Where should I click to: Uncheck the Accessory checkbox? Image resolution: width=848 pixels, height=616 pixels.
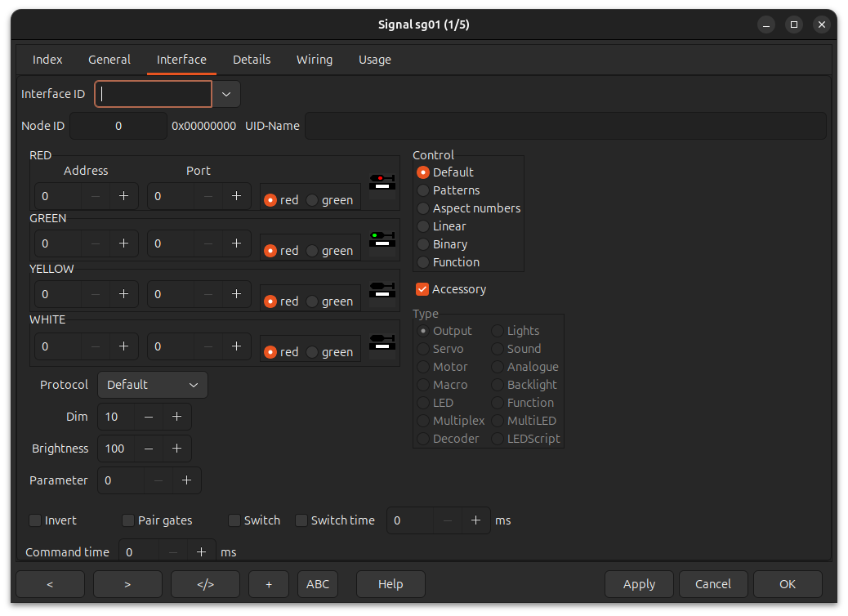pyautogui.click(x=422, y=289)
